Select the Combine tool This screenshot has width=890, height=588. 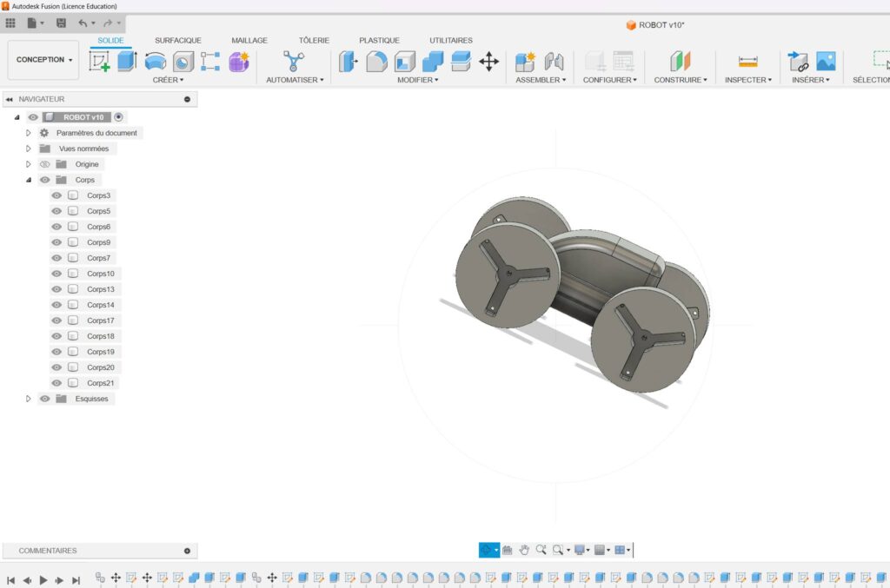tap(433, 62)
